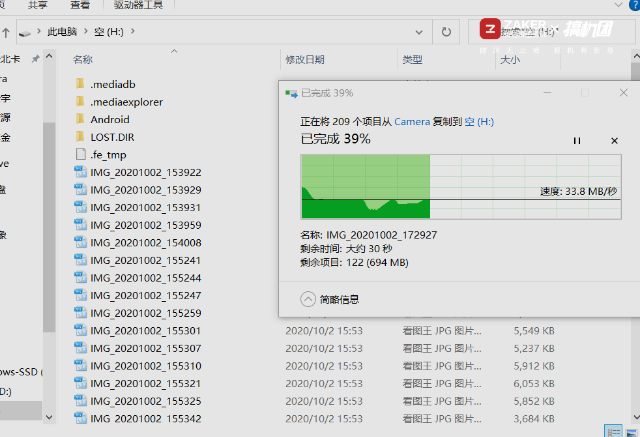
Task: Select image IMG_20201002_153922
Action: point(138,172)
